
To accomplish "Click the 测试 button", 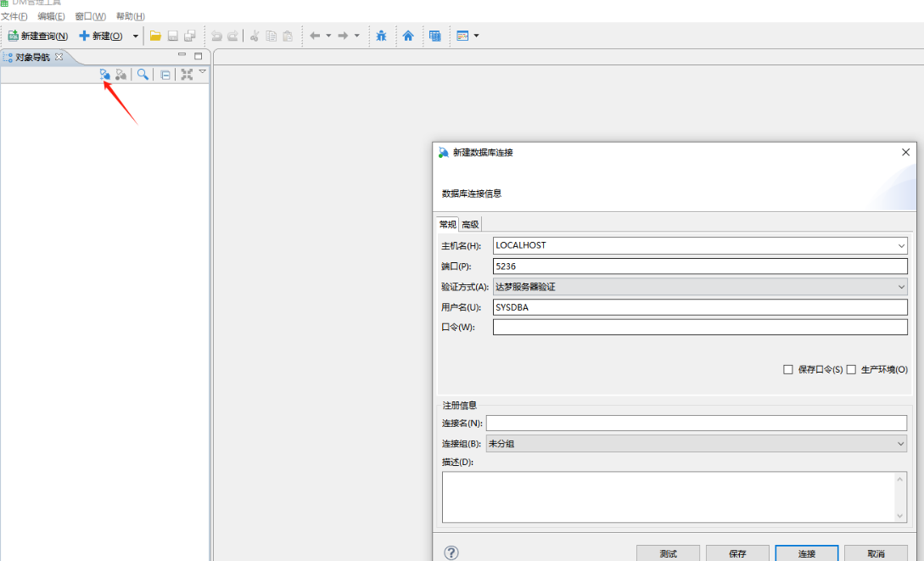I will (669, 553).
